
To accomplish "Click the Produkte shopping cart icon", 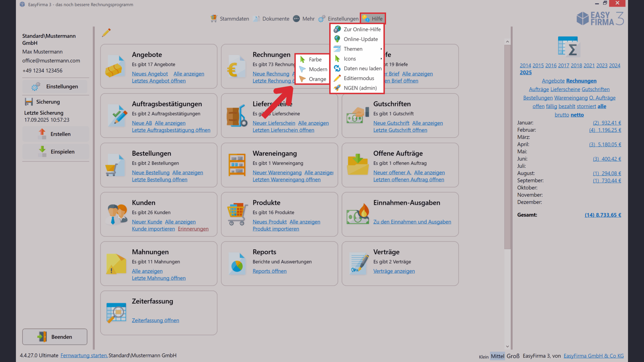I will pos(237,214).
